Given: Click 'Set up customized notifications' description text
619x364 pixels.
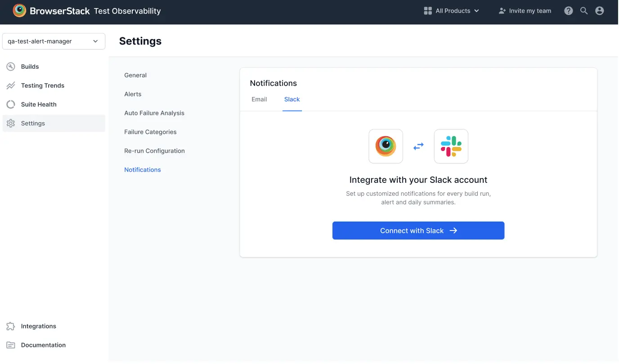Looking at the screenshot, I should [418, 198].
